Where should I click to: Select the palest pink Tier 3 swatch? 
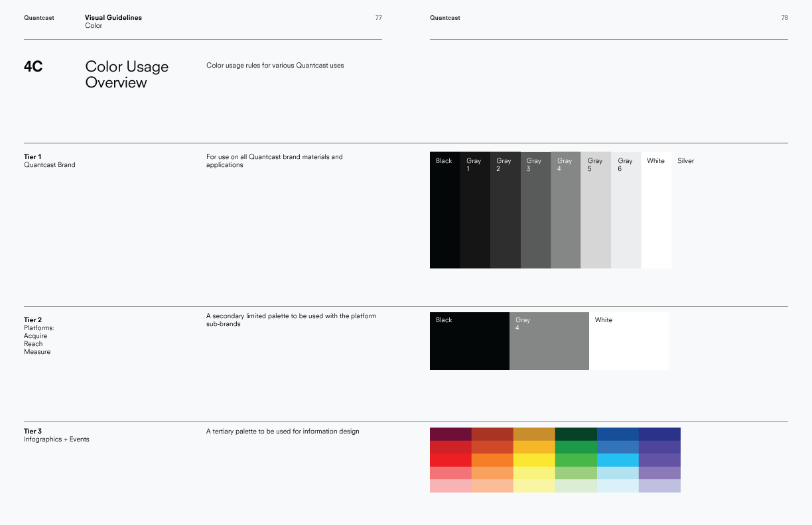[450, 486]
